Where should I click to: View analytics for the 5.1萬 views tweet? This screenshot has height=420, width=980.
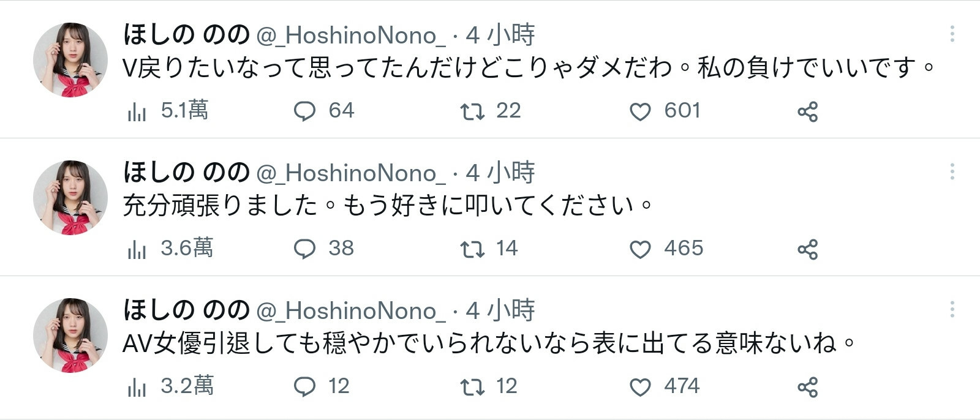pos(137,112)
